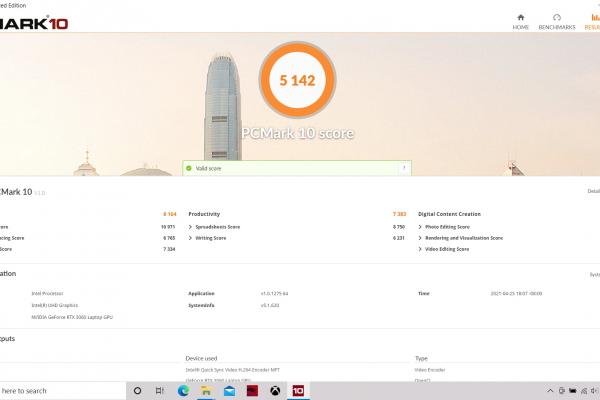This screenshot has height=400, width=600.
Task: Click the PCMark 10 taskbar icon
Action: coord(298,391)
